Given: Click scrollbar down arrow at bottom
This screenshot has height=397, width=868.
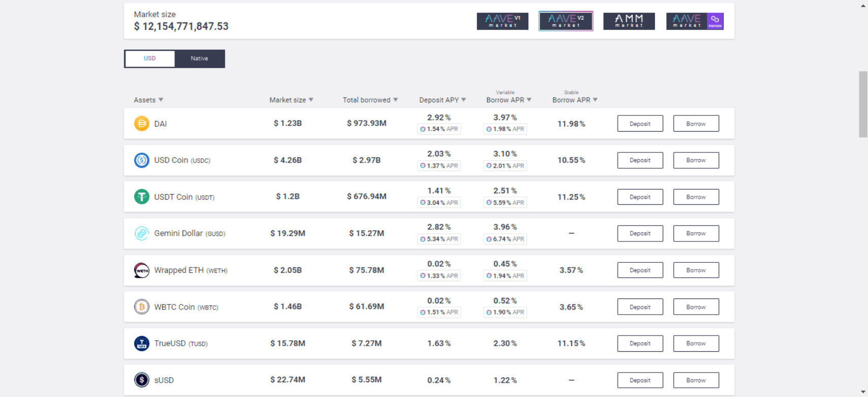Looking at the screenshot, I should coord(863,392).
